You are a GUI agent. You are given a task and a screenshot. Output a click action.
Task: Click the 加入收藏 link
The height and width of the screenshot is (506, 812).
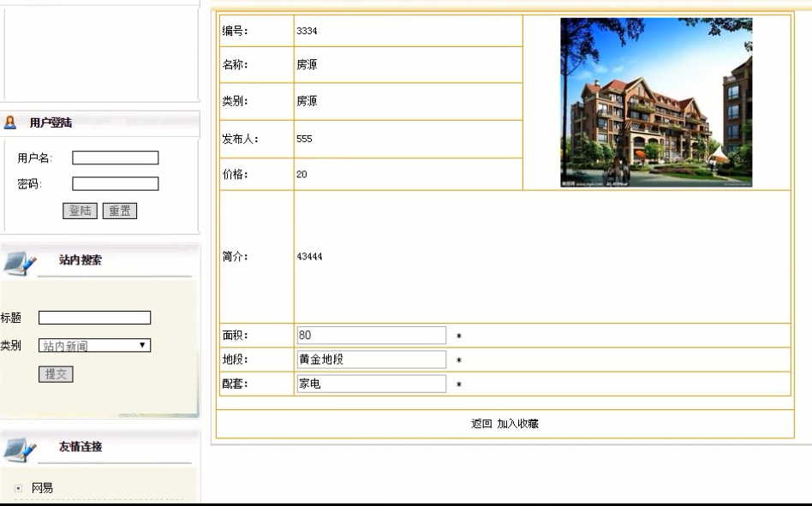click(518, 424)
